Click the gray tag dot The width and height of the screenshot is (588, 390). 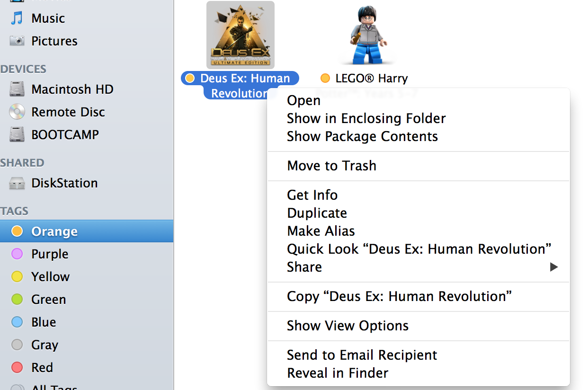(x=17, y=345)
